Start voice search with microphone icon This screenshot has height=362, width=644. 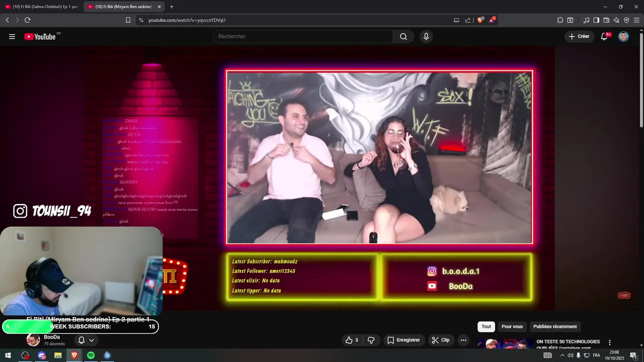point(426,37)
